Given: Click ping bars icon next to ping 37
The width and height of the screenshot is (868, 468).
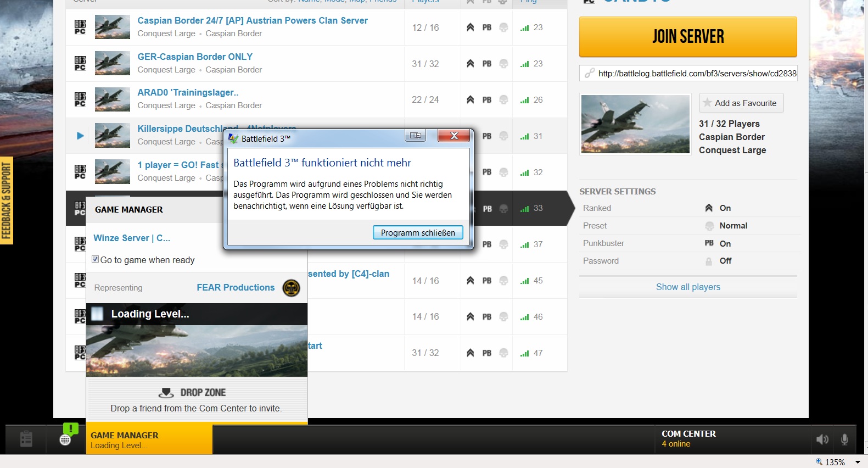Looking at the screenshot, I should tap(525, 244).
